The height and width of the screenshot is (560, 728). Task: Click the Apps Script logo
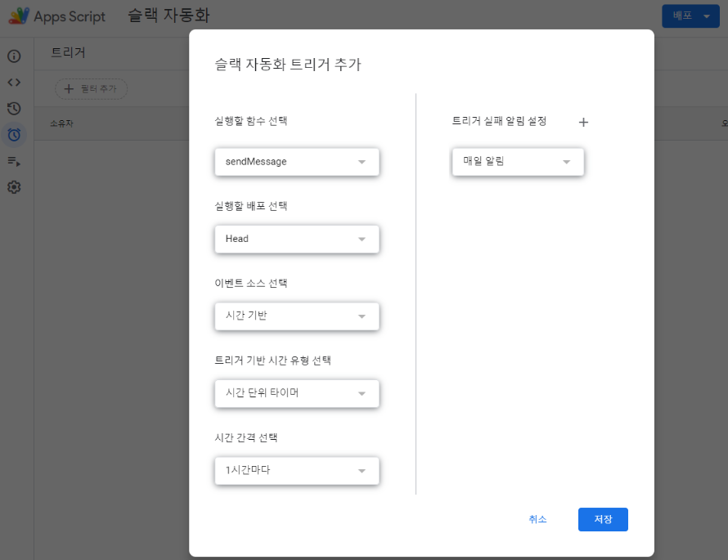click(20, 16)
